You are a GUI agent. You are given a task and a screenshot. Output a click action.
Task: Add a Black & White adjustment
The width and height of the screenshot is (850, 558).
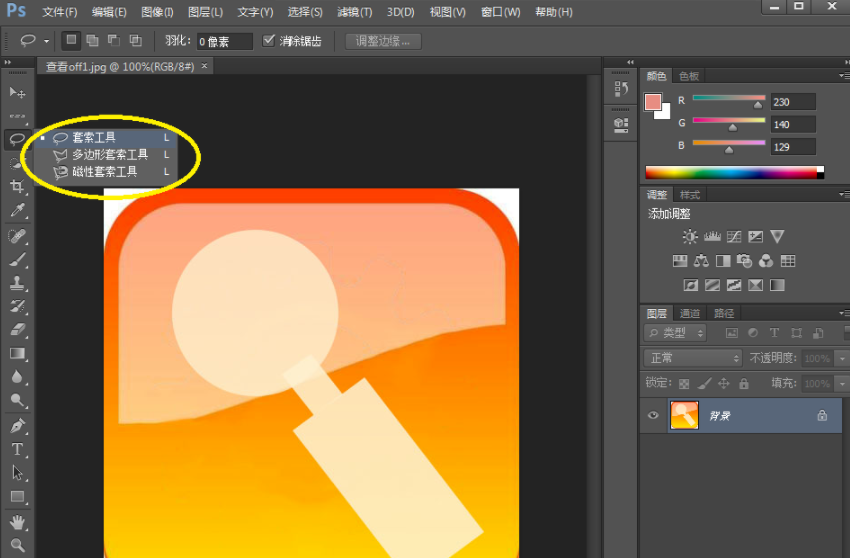pos(723,261)
